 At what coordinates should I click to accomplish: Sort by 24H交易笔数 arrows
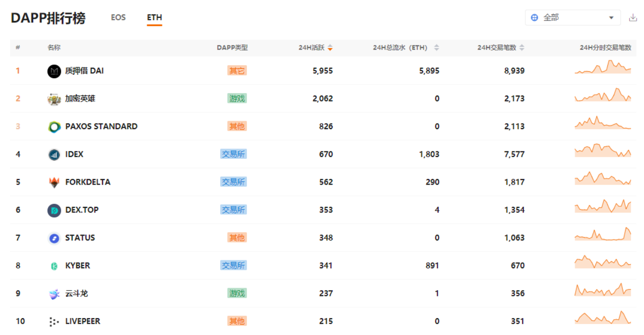(x=522, y=48)
